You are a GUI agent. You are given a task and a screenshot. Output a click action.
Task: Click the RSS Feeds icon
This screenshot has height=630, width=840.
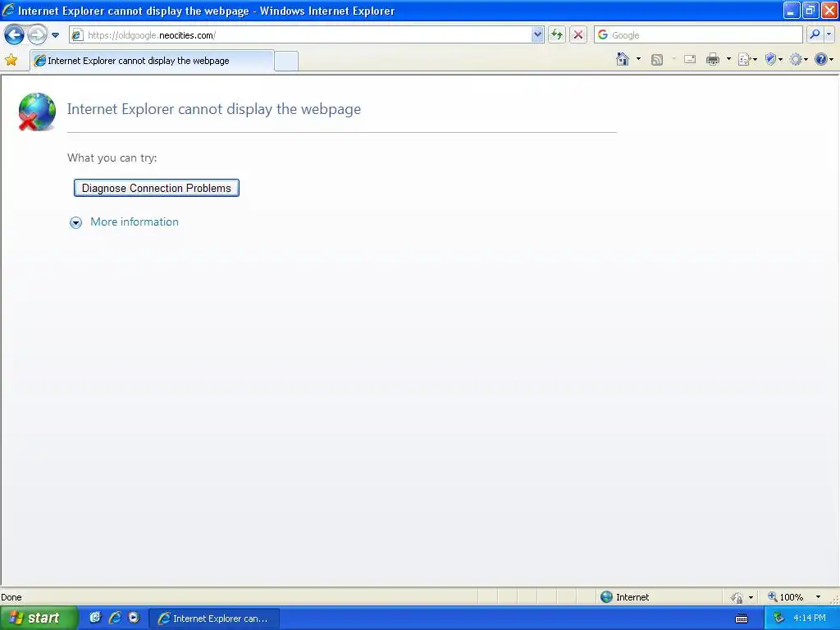pyautogui.click(x=657, y=59)
